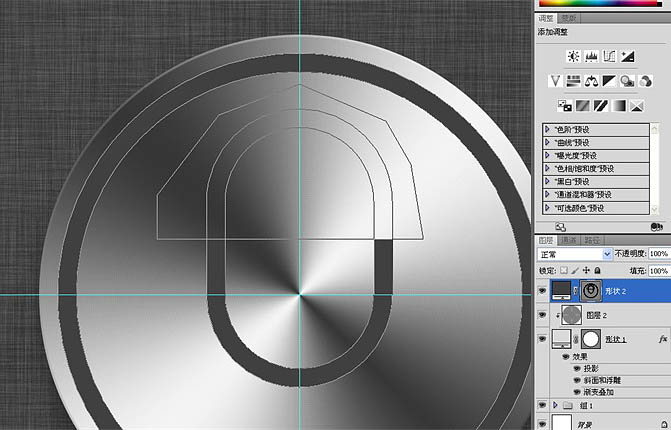Select the 形状 2 color fill thumbnail
The image size is (671, 430).
coord(561,291)
